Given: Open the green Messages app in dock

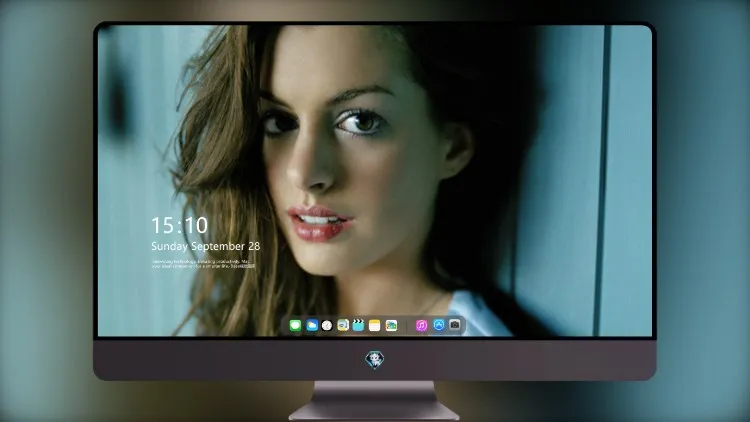Looking at the screenshot, I should point(295,326).
